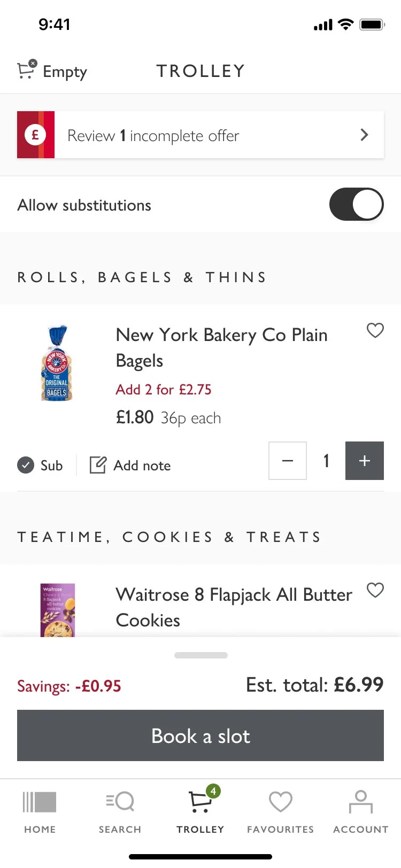Increase bagels quantity with plus button
401x868 pixels.
point(364,461)
